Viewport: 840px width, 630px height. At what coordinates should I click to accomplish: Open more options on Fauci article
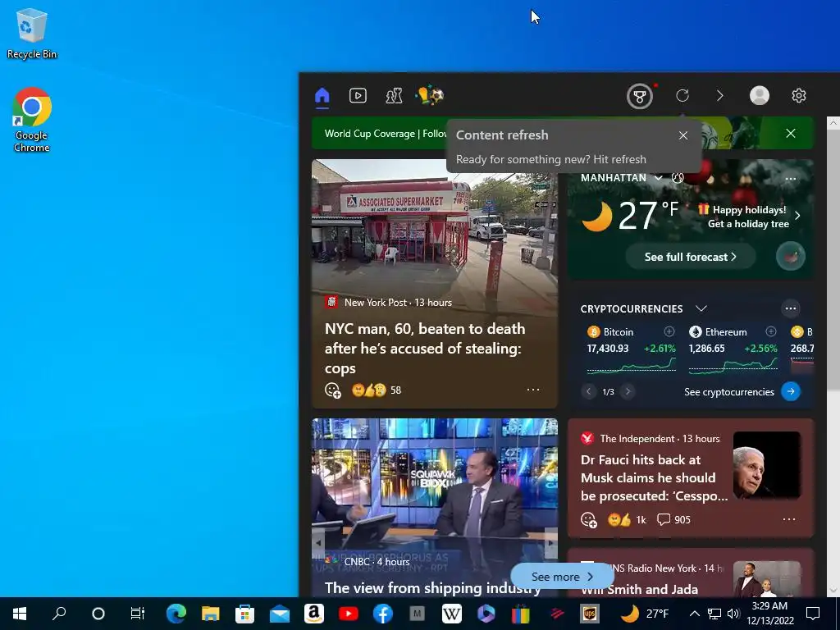[x=789, y=519]
